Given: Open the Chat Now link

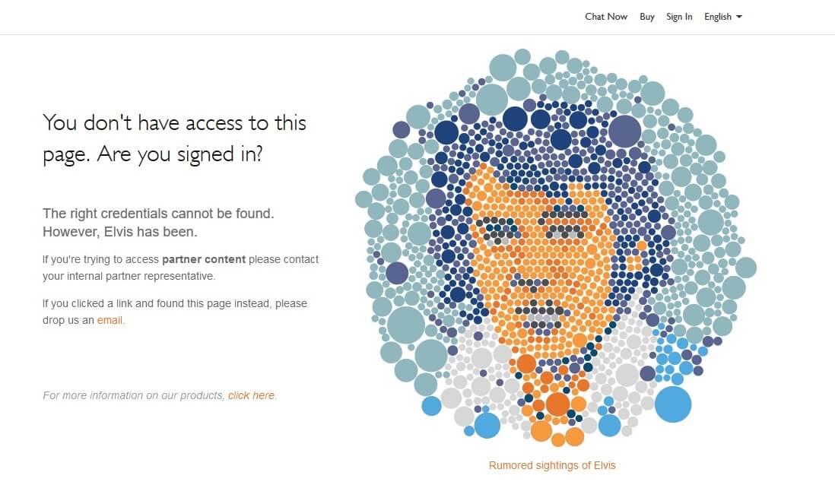Looking at the screenshot, I should [606, 17].
